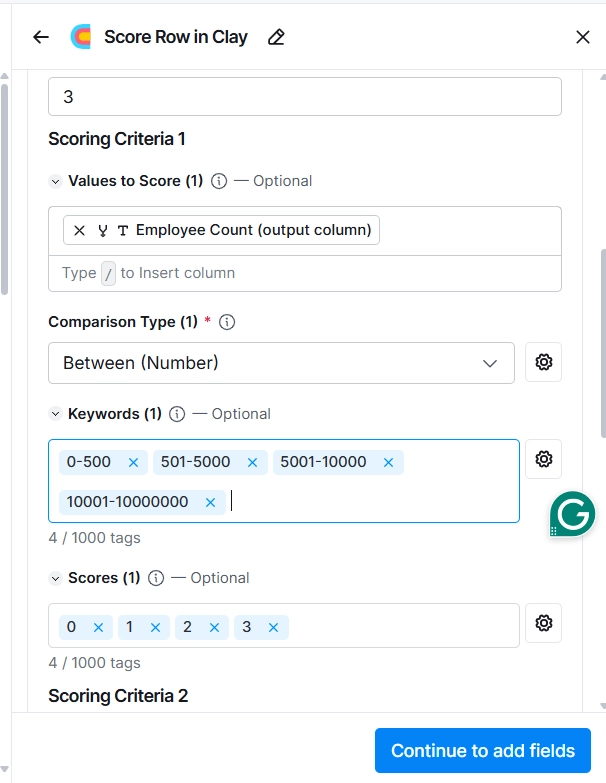This screenshot has height=783, width=606.
Task: Go back using the left arrow
Action: pos(41,37)
